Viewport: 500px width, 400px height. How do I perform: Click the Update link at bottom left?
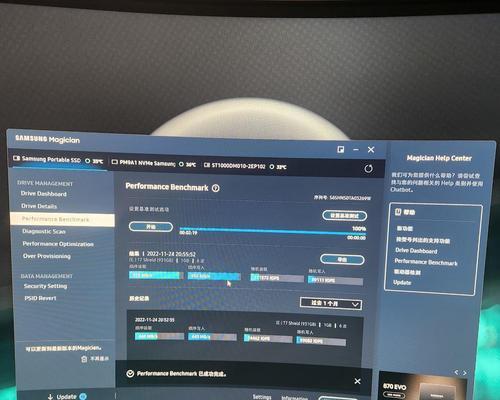(66, 397)
